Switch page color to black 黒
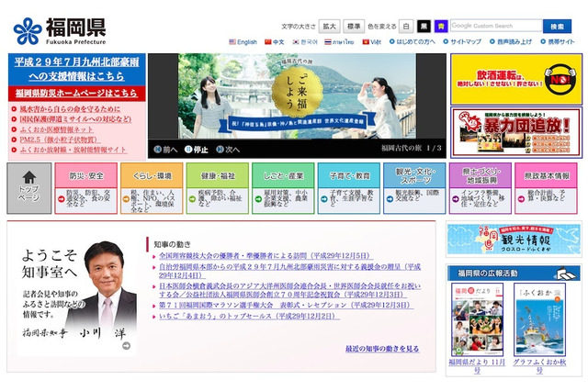Screen dimensions: 588x391 tap(424, 27)
